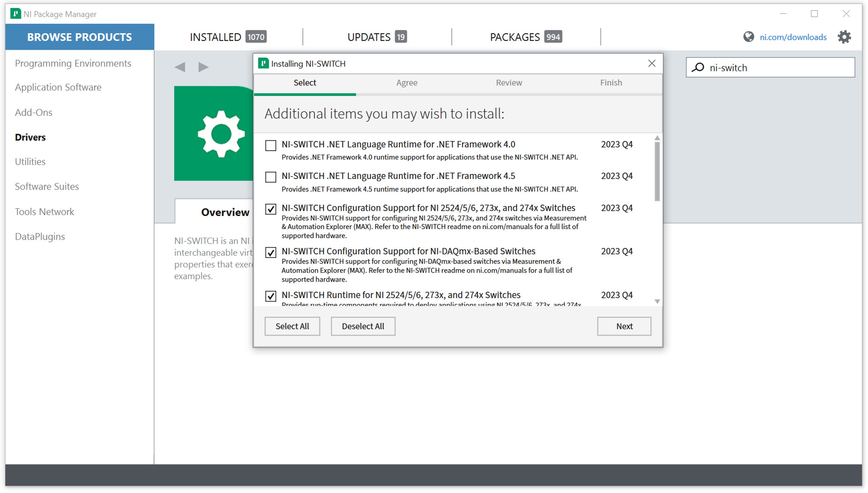Open Application Software category
This screenshot has height=493, width=868.
click(x=58, y=87)
